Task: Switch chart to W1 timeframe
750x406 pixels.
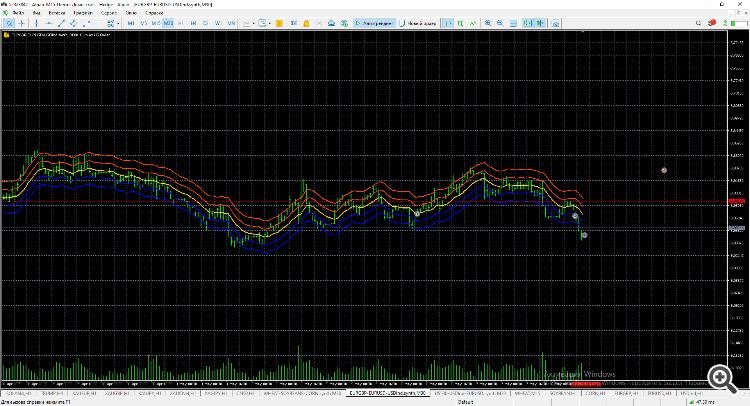Action: pos(218,23)
